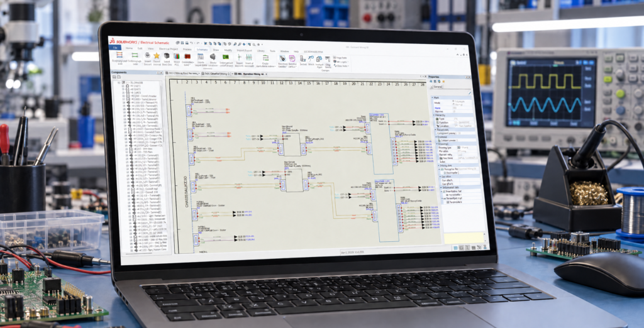The image size is (644, 328).
Task: Select the Schematic ribbon tab
Action: pyautogui.click(x=202, y=50)
